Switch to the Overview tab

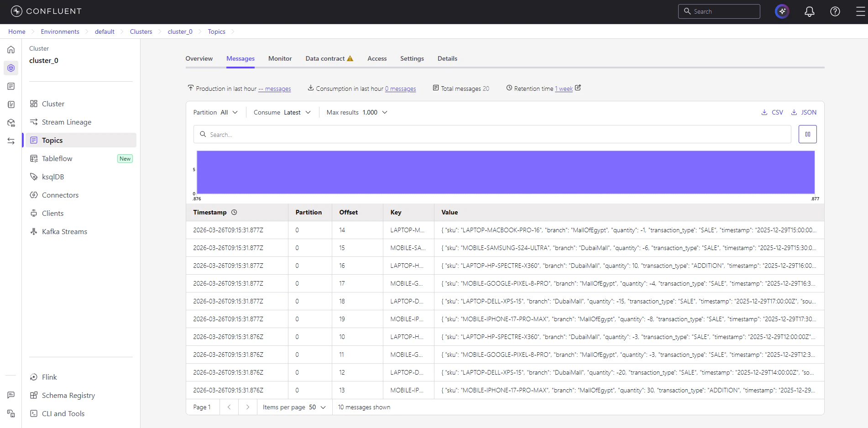pos(199,58)
